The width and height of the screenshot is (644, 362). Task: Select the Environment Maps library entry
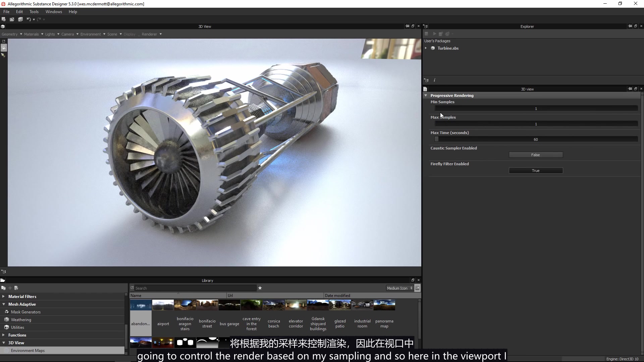tap(28, 350)
